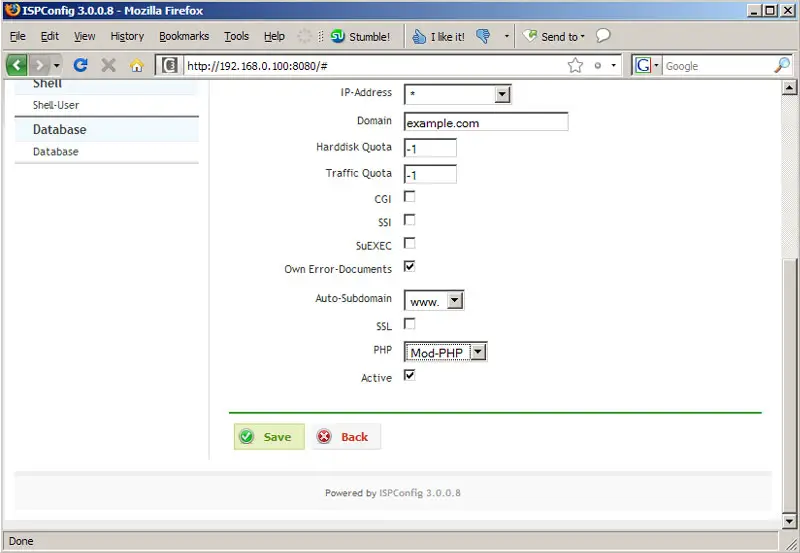Click in the URL address field
Viewport: 800px width, 553px height.
[375, 66]
